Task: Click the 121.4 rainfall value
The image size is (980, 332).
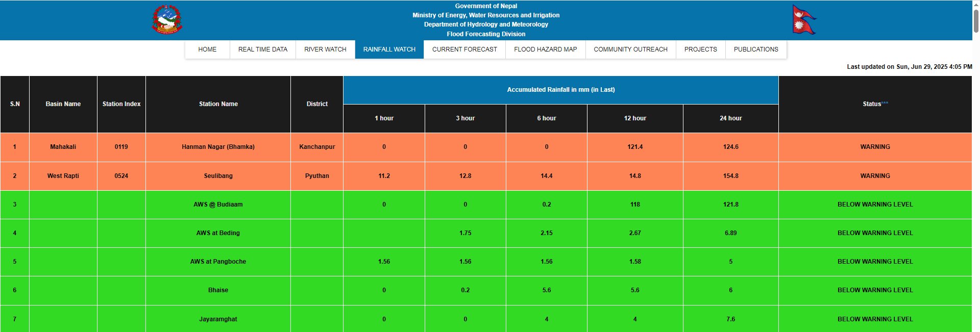Action: [635, 147]
